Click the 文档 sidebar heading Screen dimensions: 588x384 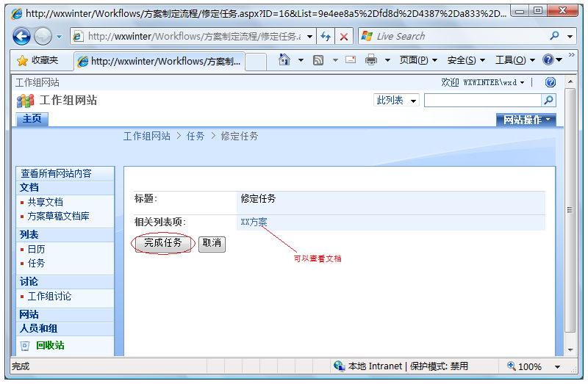pos(29,188)
